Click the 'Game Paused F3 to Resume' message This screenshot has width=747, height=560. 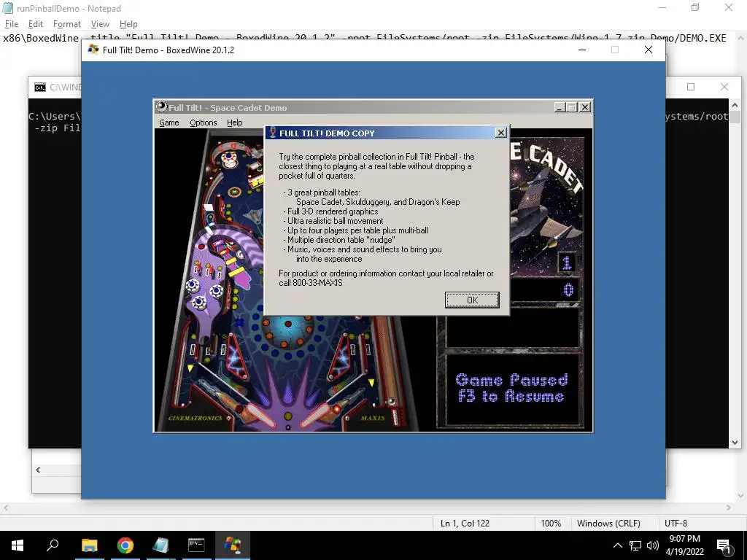tap(511, 388)
